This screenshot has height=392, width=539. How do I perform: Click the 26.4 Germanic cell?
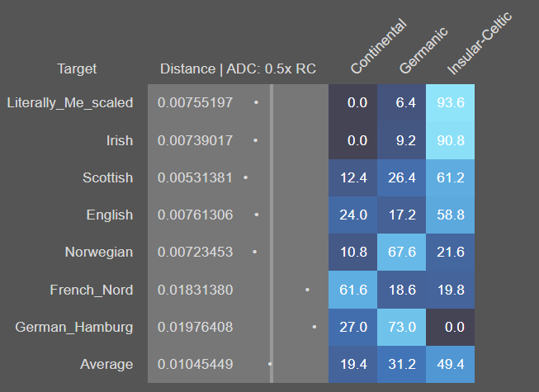pos(401,177)
